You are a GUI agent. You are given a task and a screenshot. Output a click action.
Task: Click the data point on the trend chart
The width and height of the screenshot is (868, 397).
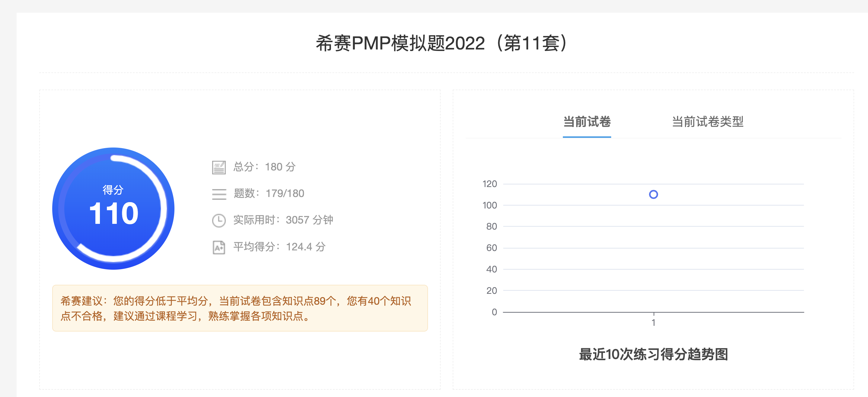653,194
